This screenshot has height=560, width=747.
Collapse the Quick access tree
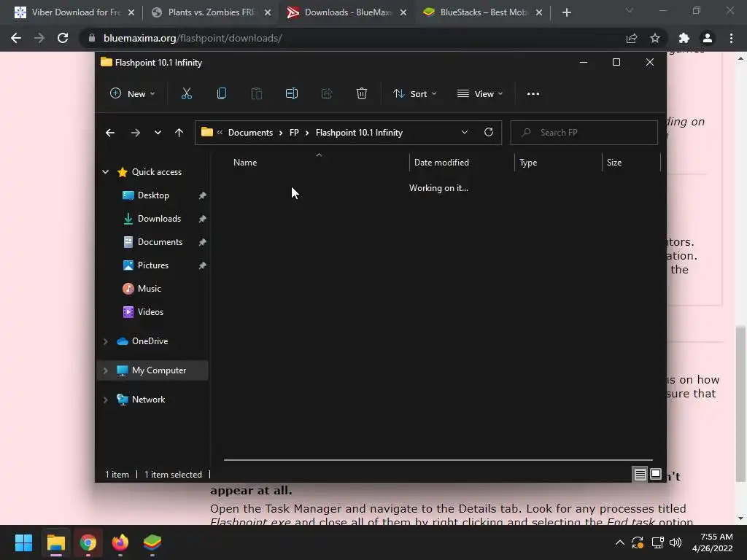click(105, 172)
